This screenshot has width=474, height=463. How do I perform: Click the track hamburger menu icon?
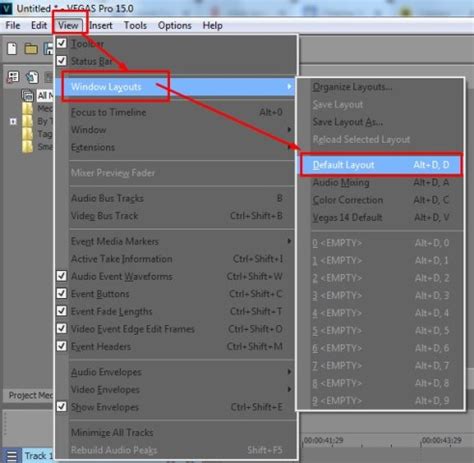click(12, 456)
